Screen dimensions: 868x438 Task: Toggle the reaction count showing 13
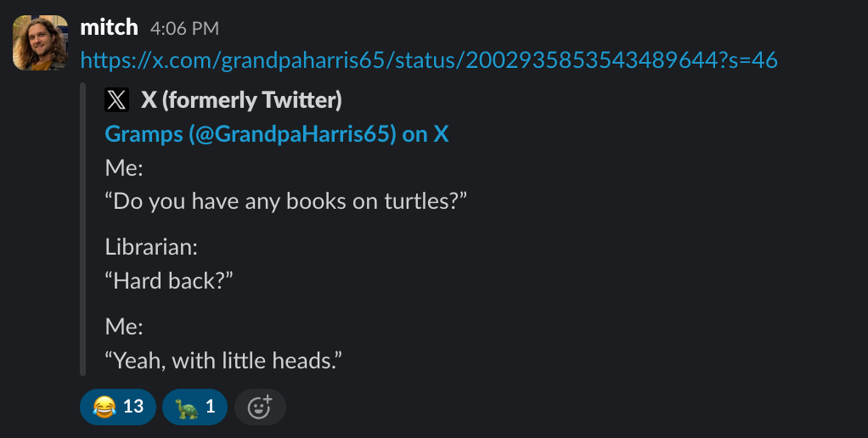(x=133, y=407)
